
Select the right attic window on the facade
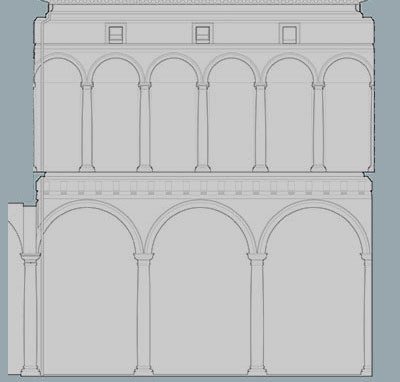pyautogui.click(x=289, y=34)
